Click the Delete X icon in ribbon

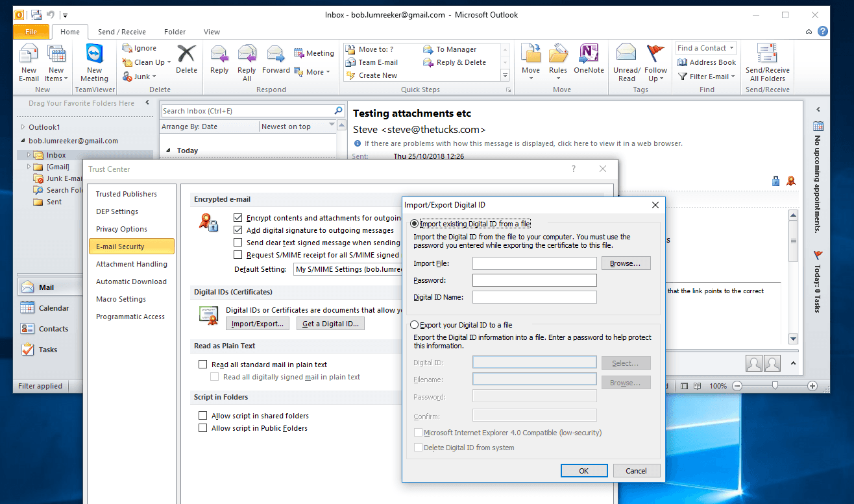186,53
